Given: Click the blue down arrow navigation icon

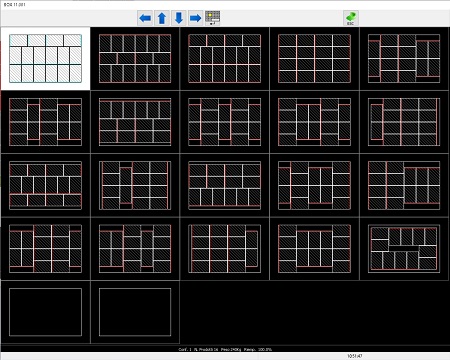Looking at the screenshot, I should [x=179, y=18].
